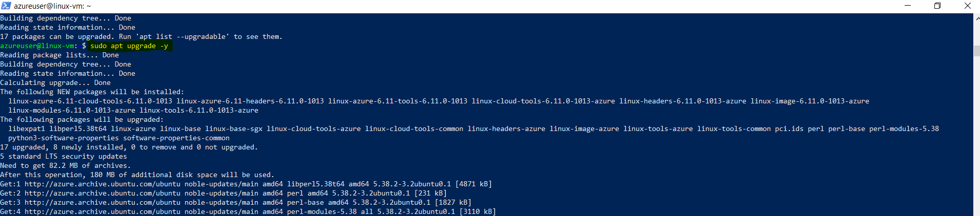Click the 'Need to get 82.2 MB' line
The height and width of the screenshot is (216, 980).
pos(66,166)
